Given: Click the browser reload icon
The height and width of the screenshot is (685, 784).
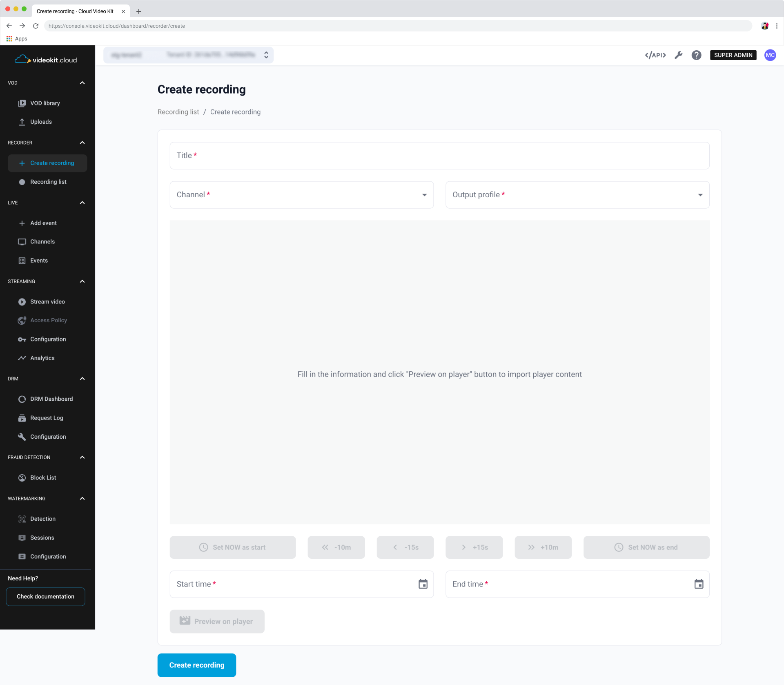Looking at the screenshot, I should [x=36, y=26].
